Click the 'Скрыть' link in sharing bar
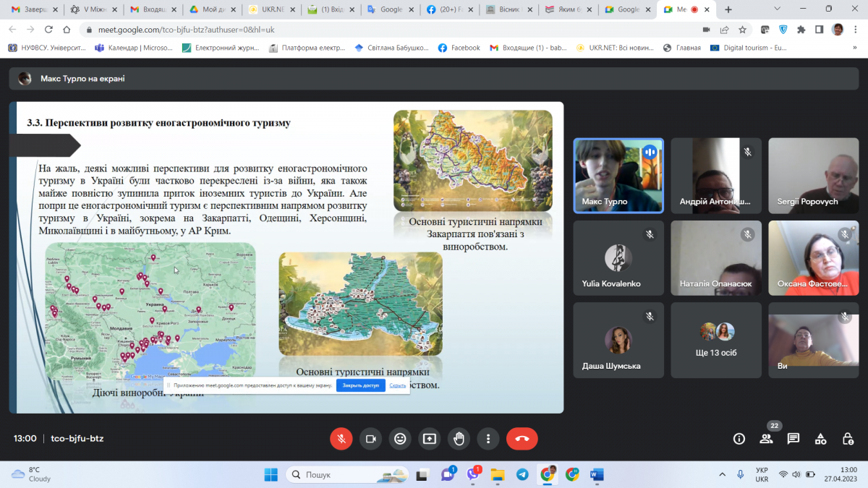 tap(397, 385)
